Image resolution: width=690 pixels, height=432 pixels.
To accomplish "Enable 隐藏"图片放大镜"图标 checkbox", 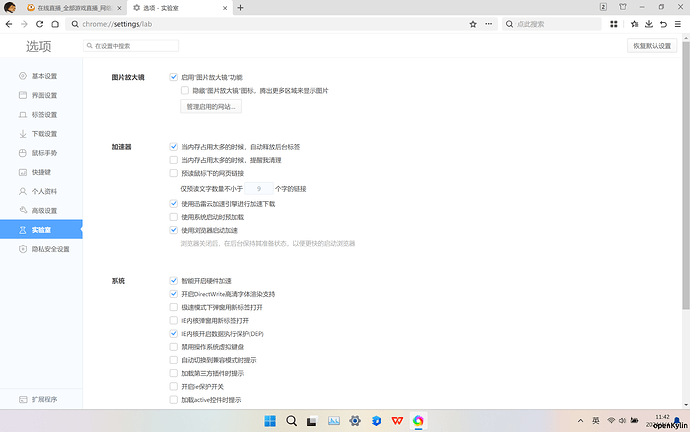I will click(x=185, y=90).
